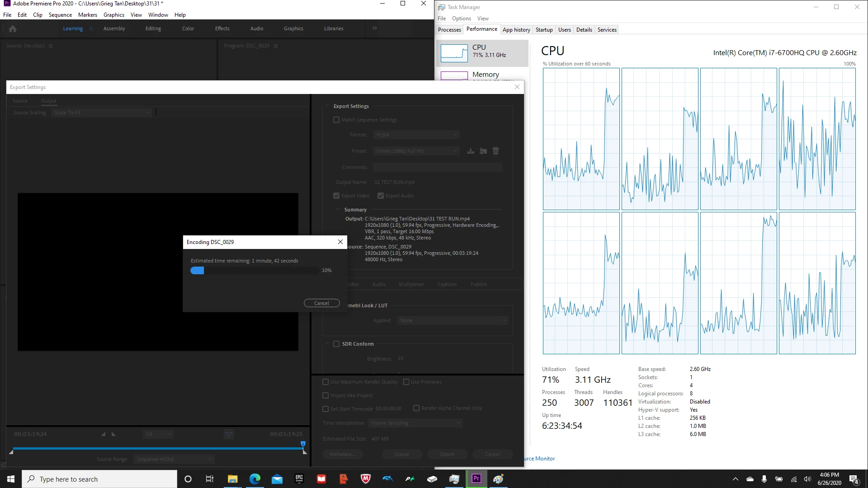Open Time Interpolation Frame Sampling dropdown
The width and height of the screenshot is (868, 488).
415,423
